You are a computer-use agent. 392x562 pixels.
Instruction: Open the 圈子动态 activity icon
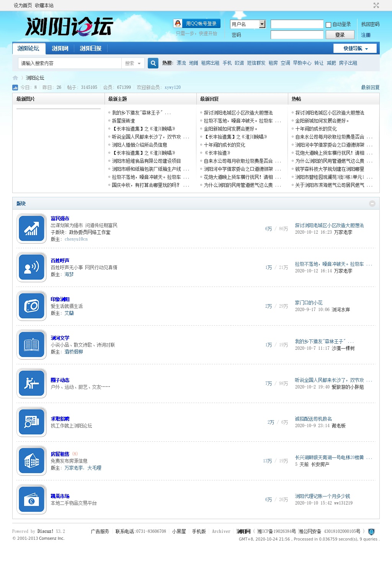[31, 383]
